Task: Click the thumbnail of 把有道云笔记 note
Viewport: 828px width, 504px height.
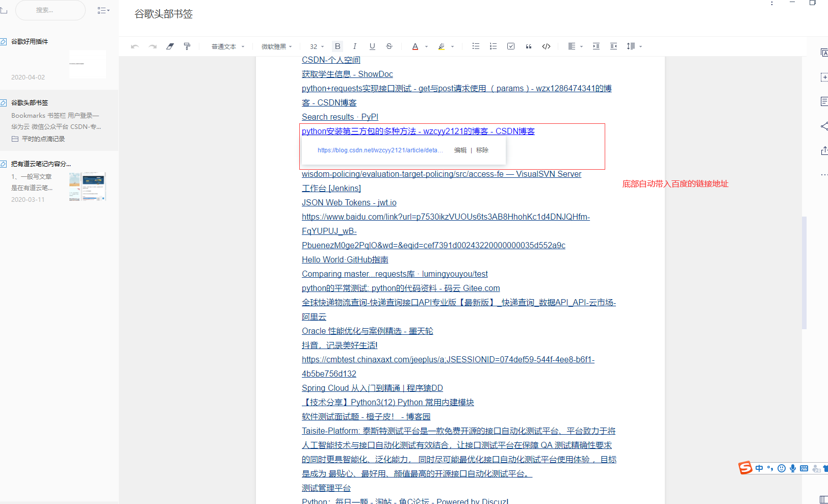Action: (x=88, y=187)
